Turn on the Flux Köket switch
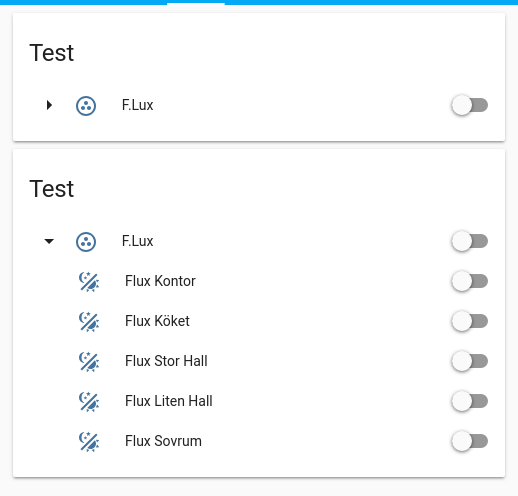 coord(470,321)
